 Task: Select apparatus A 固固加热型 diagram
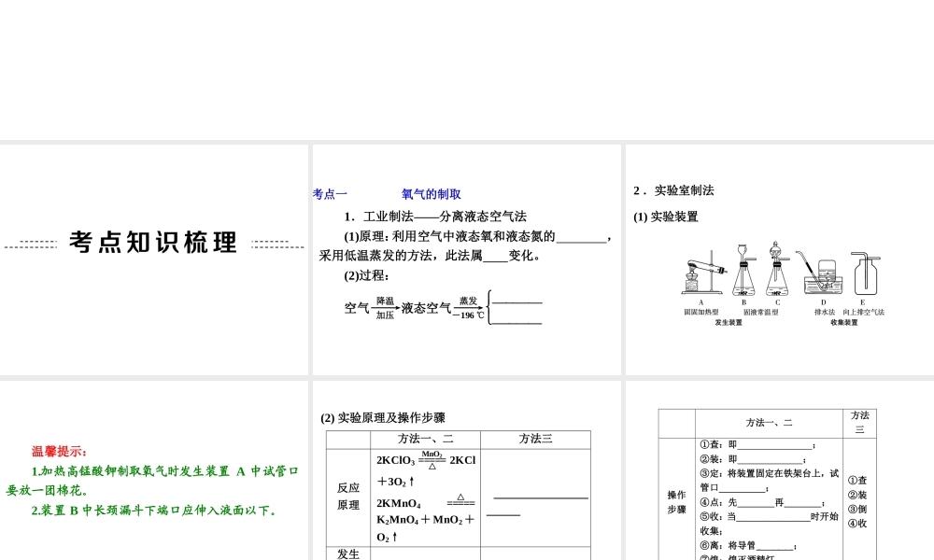703,273
